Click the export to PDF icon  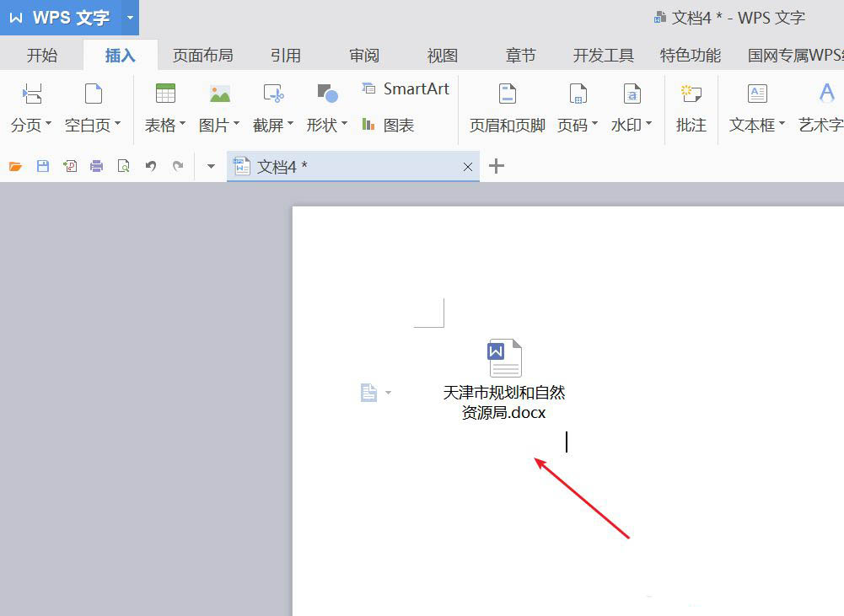point(70,166)
